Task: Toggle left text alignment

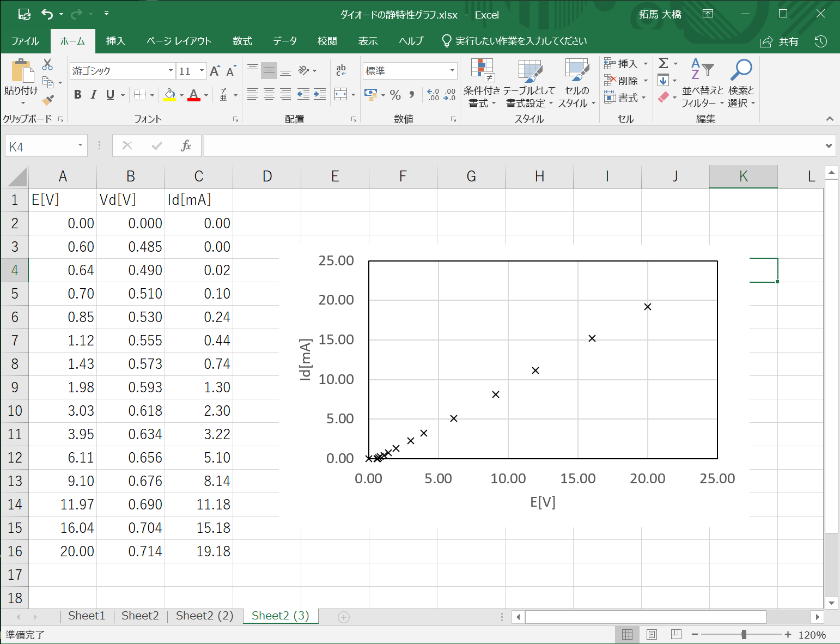Action: 253,94
